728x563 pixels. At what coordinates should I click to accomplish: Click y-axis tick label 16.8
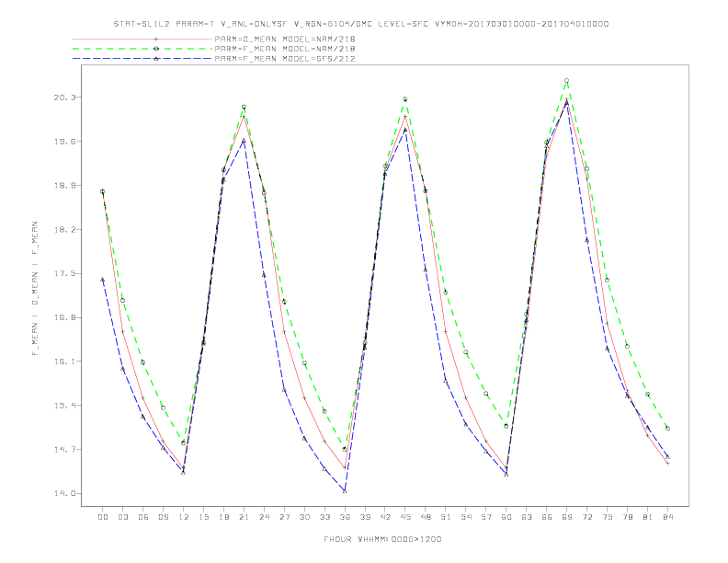coord(64,317)
